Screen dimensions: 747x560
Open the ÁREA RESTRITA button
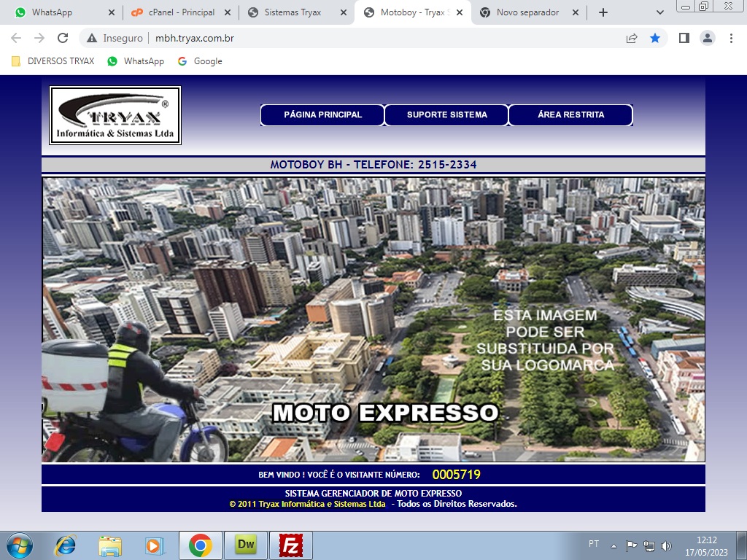click(570, 115)
